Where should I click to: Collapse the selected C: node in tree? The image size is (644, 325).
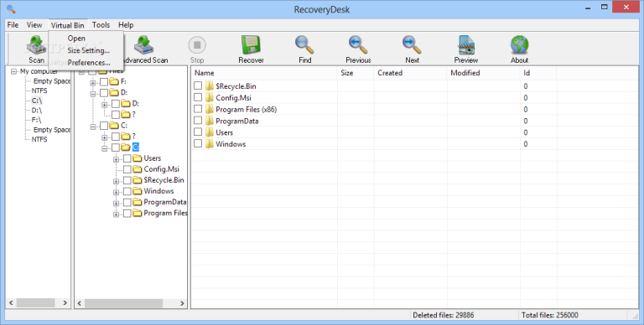pos(104,148)
